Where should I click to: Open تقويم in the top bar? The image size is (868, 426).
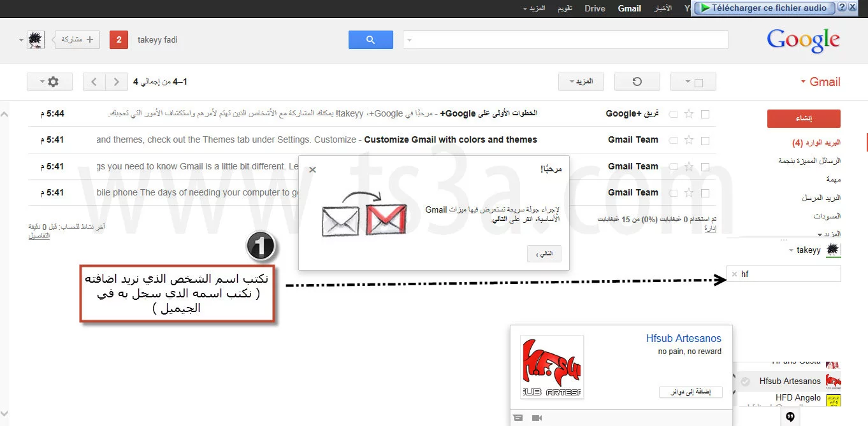(x=565, y=8)
